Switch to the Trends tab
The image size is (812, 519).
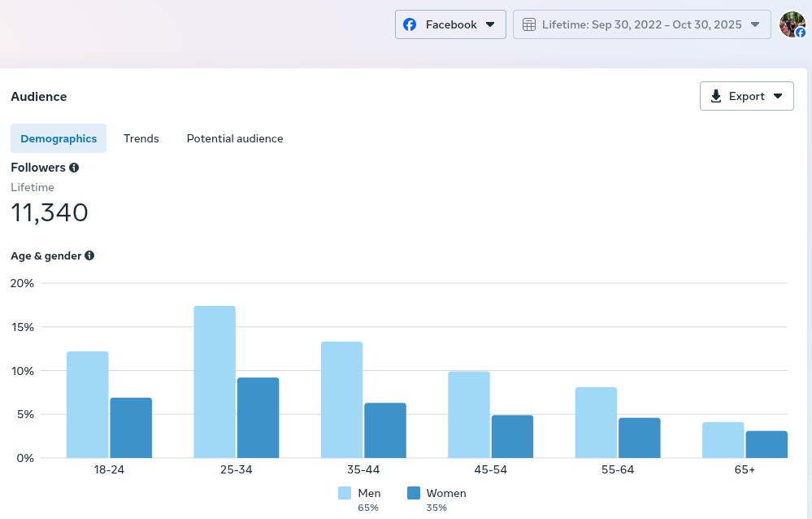141,138
